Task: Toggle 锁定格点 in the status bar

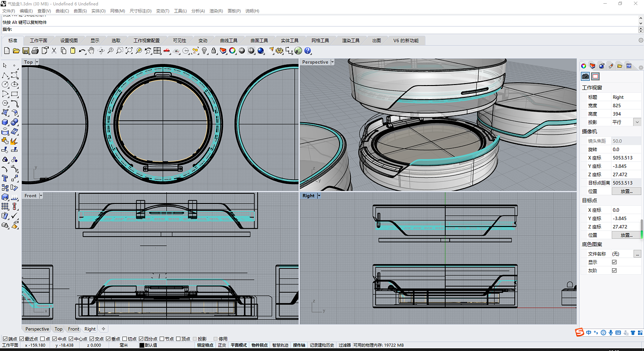Action: [205, 345]
